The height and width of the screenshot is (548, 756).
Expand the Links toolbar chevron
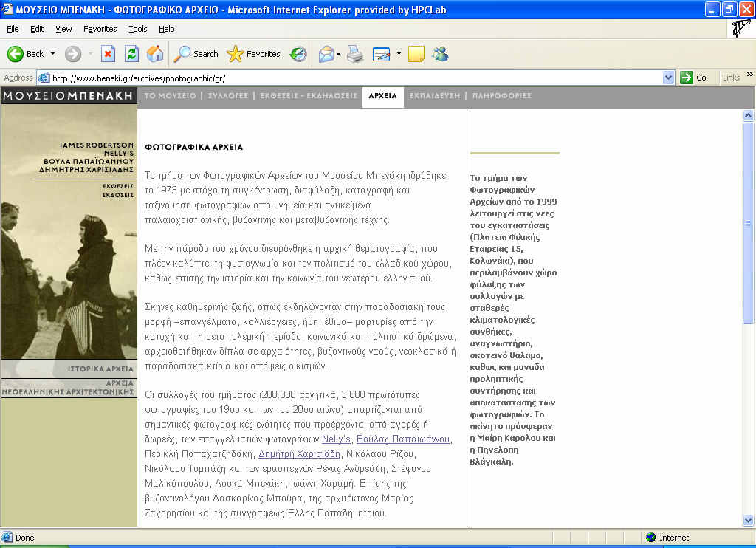[750, 75]
